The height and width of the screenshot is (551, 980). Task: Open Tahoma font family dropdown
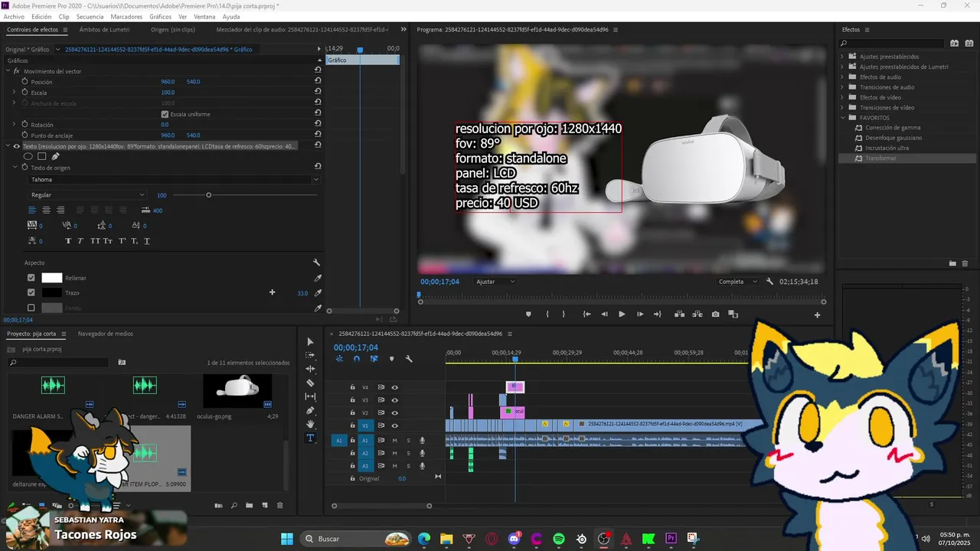pyautogui.click(x=174, y=180)
